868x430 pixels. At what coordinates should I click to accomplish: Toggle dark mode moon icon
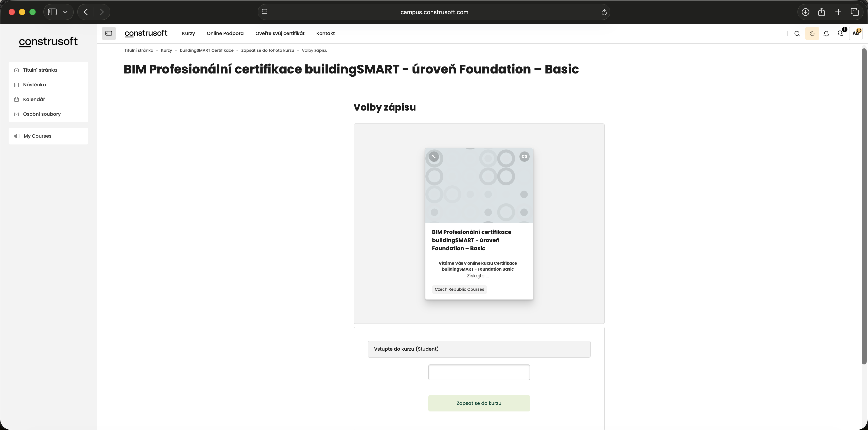tap(812, 34)
